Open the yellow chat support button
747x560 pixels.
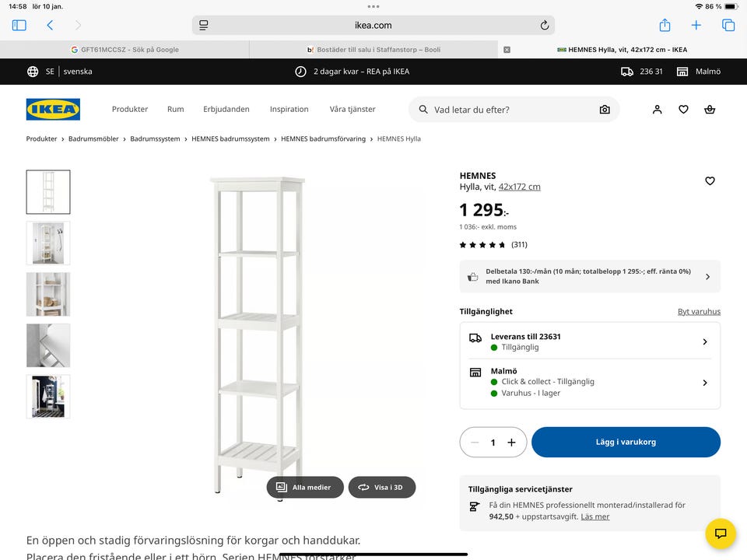click(721, 534)
